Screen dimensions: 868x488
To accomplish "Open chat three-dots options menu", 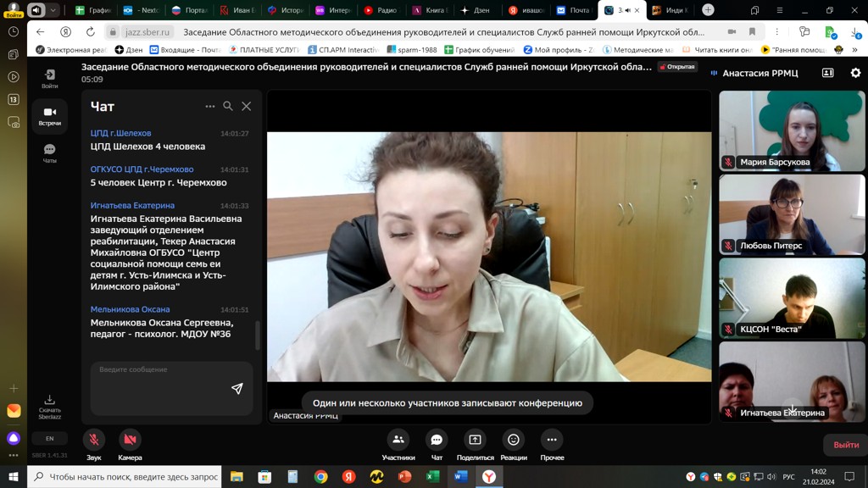I will click(210, 106).
